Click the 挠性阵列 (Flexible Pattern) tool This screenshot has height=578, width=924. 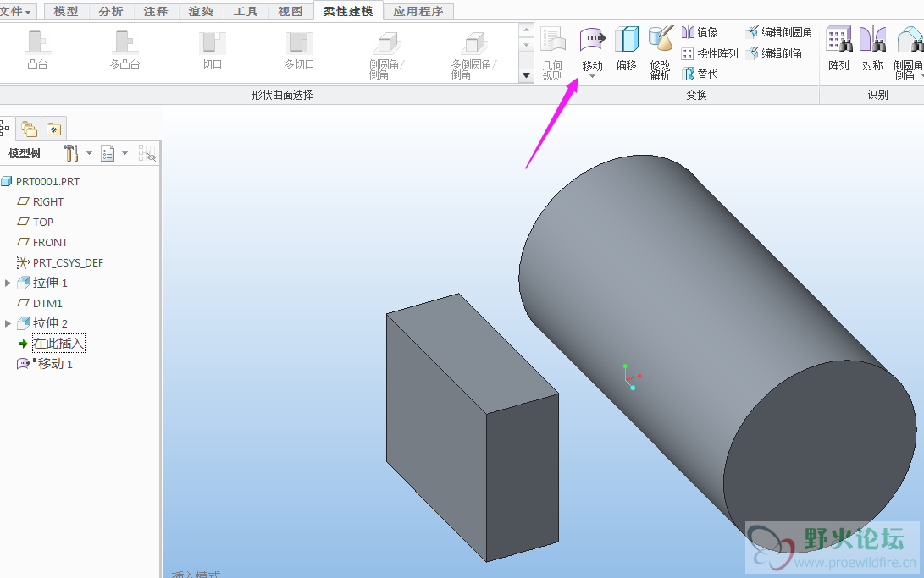tap(710, 53)
